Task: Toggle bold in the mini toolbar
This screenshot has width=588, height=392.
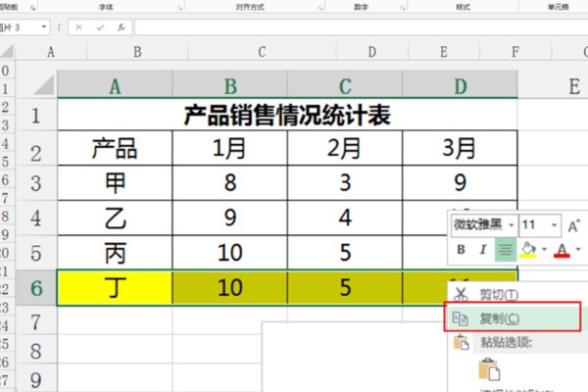Action: (x=461, y=251)
